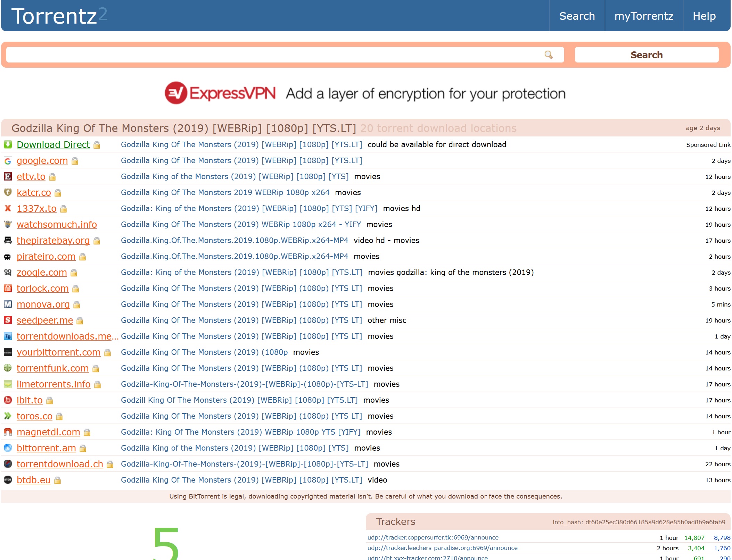Open myTorrentz in the header
The height and width of the screenshot is (560, 732).
click(x=644, y=16)
